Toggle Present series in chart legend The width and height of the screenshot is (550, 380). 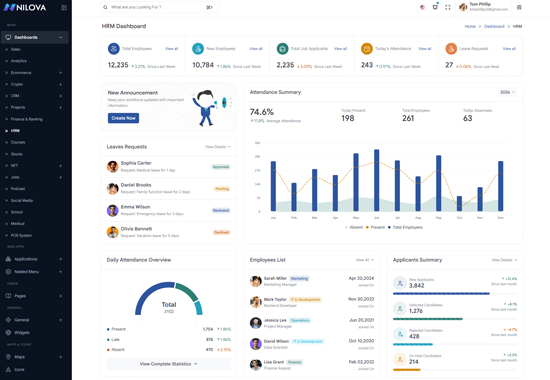click(x=375, y=227)
